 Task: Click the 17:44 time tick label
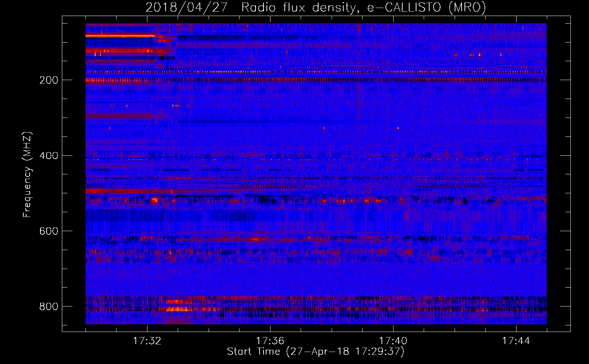(x=516, y=341)
